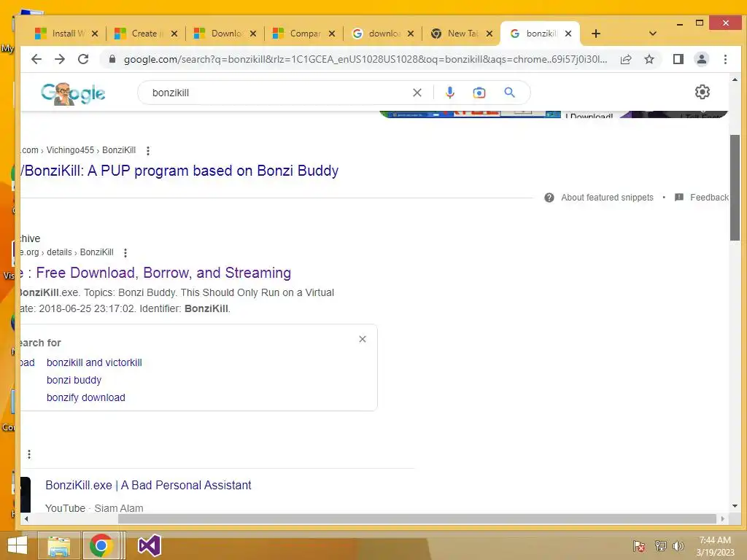Close the bonzikill tab

(568, 34)
